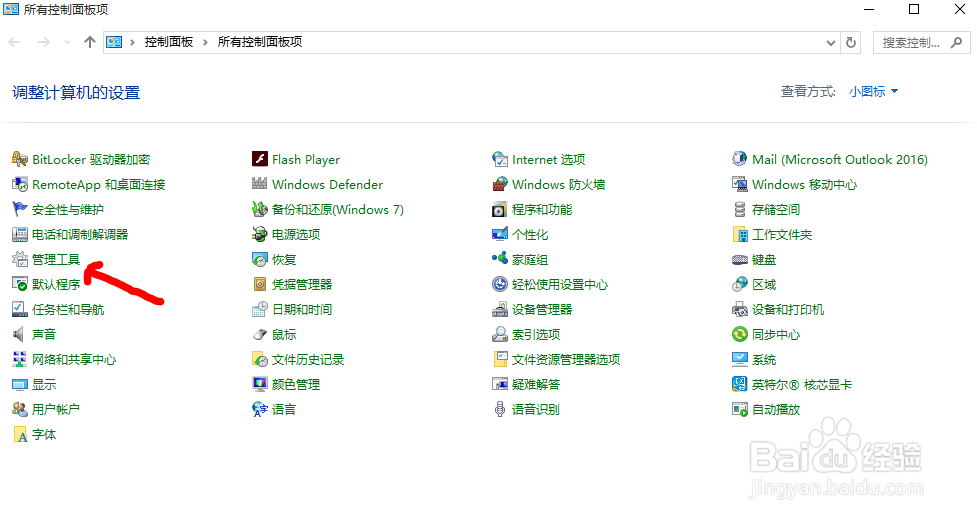
Task: Open 自动播放 link
Action: (x=776, y=409)
